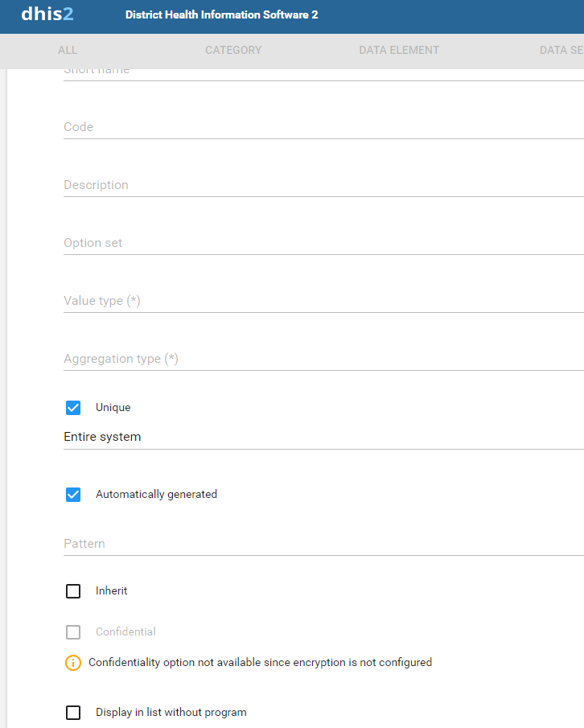Click the confidentiality warning info icon
The width and height of the screenshot is (584, 728).
[x=73, y=663]
